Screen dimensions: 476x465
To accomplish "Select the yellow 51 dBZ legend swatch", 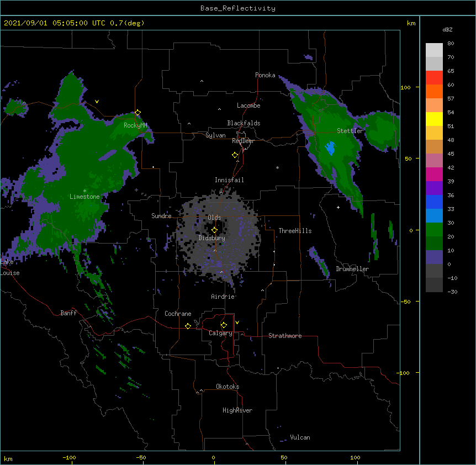I will coord(434,119).
